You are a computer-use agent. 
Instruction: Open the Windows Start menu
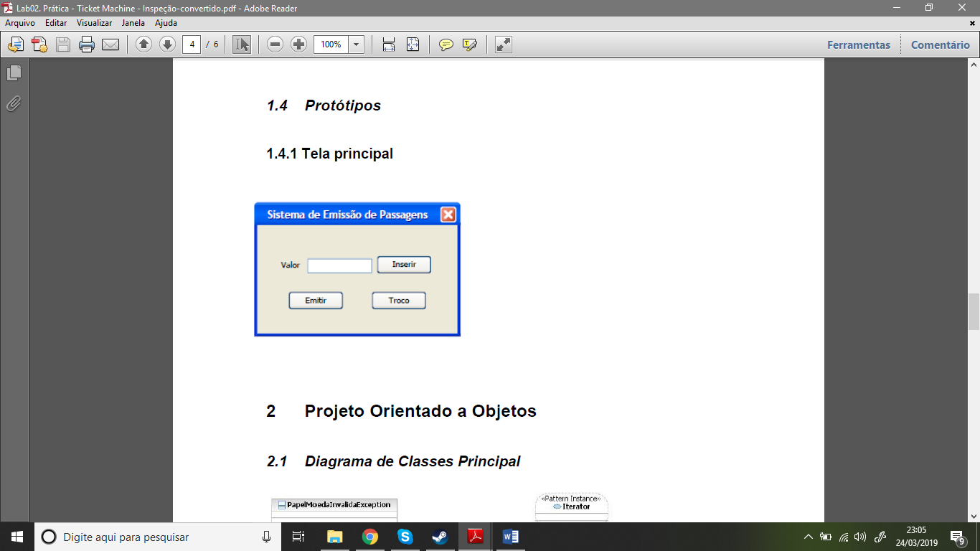pyautogui.click(x=17, y=537)
